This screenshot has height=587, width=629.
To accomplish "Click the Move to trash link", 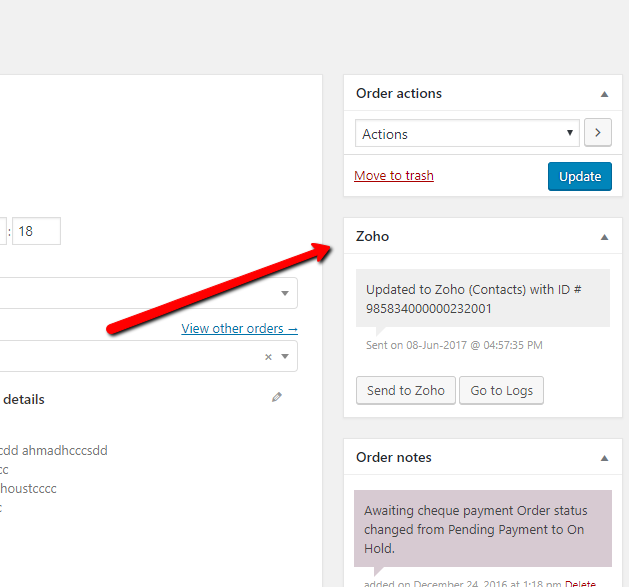I will coord(394,176).
